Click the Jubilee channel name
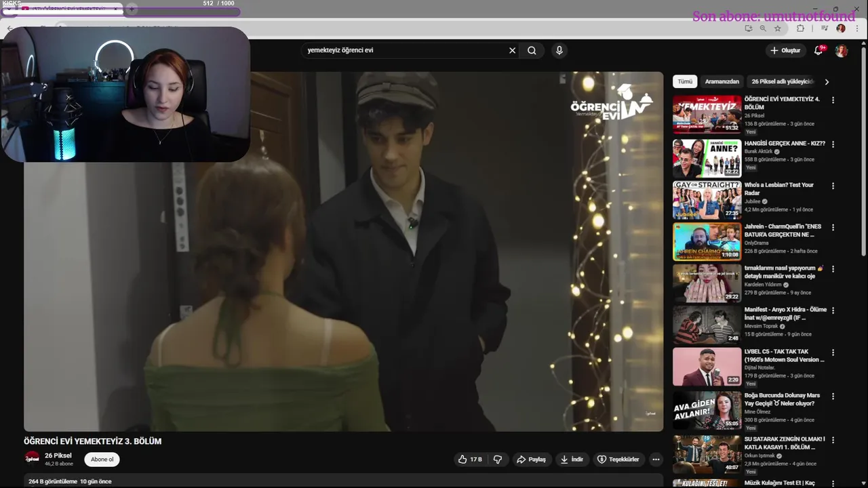868x488 pixels. 753,201
